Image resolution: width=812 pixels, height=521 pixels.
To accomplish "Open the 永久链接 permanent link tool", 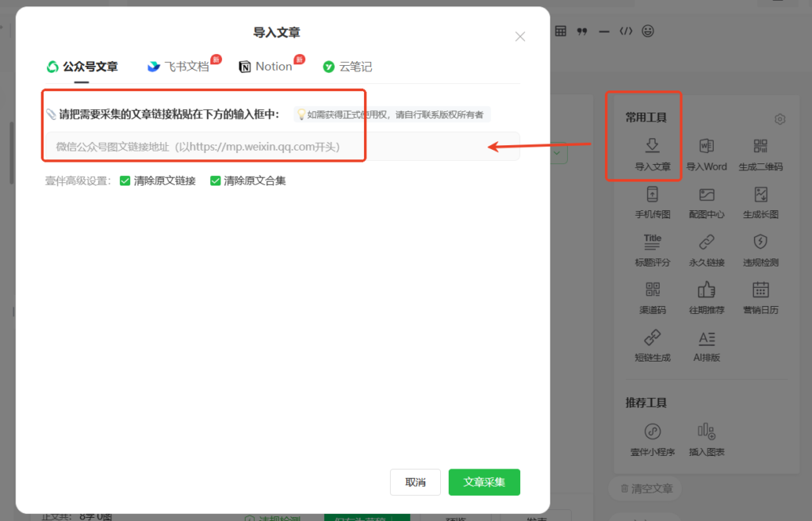I will click(x=707, y=250).
